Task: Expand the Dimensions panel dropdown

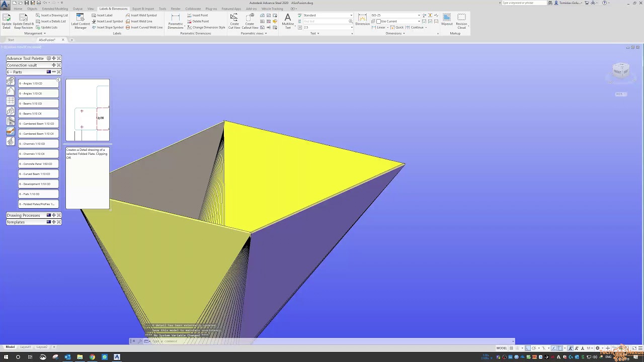Action: coord(395,33)
